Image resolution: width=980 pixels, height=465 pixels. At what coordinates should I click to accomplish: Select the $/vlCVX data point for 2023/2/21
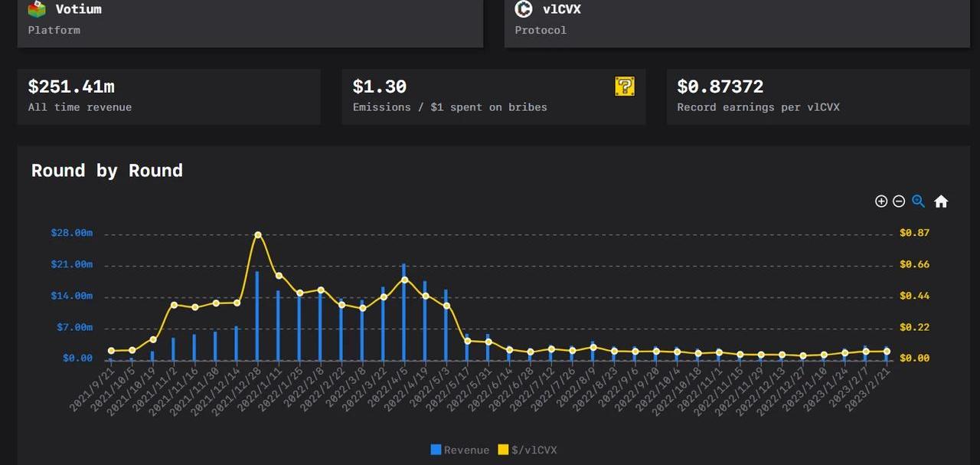click(887, 352)
